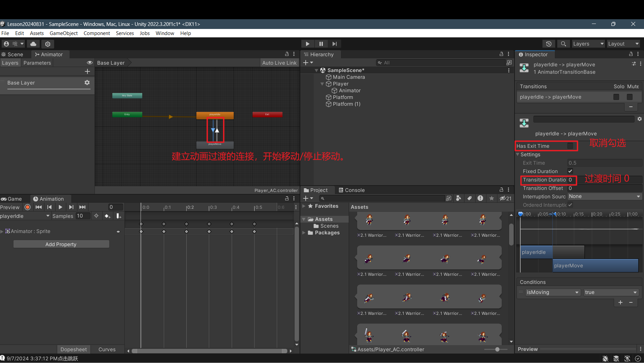Open the Unity cloud icon
This screenshot has height=363, width=644.
(33, 44)
